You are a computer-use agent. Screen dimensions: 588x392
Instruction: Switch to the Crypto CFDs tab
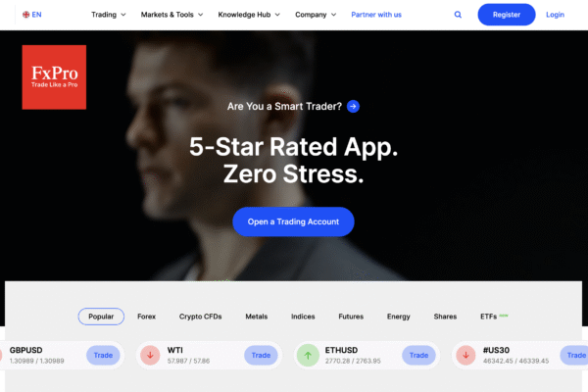(200, 317)
